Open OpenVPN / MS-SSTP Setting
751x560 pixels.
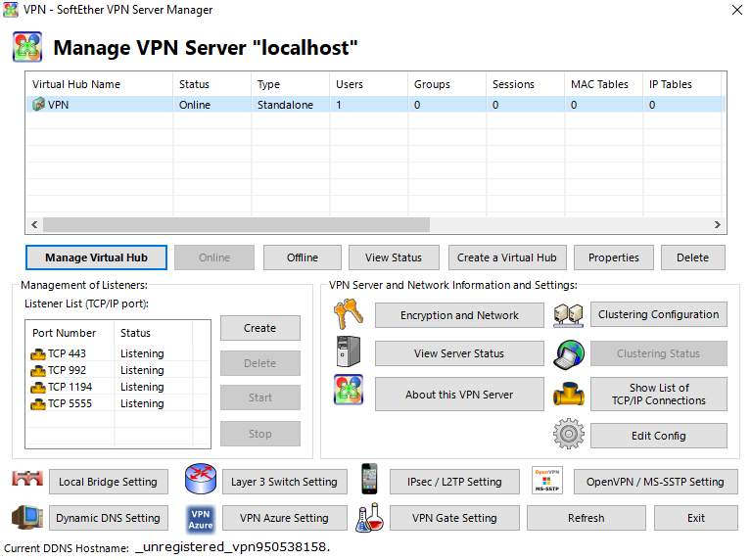click(x=655, y=482)
